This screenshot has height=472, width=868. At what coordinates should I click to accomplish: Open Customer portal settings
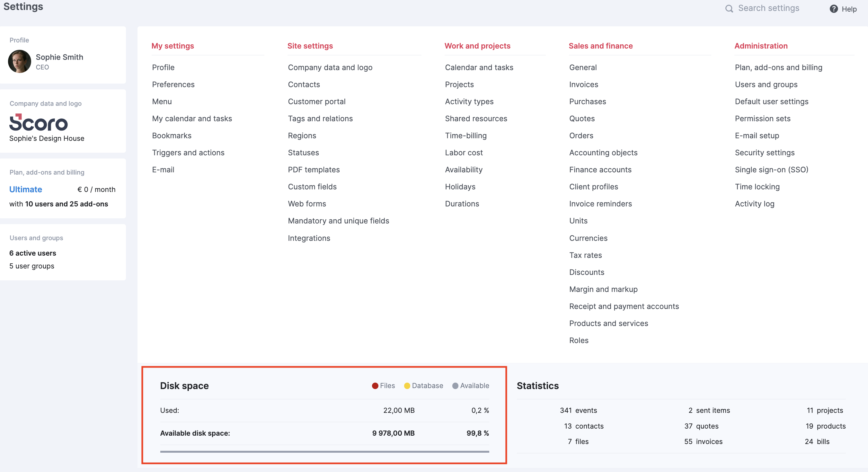(x=316, y=102)
